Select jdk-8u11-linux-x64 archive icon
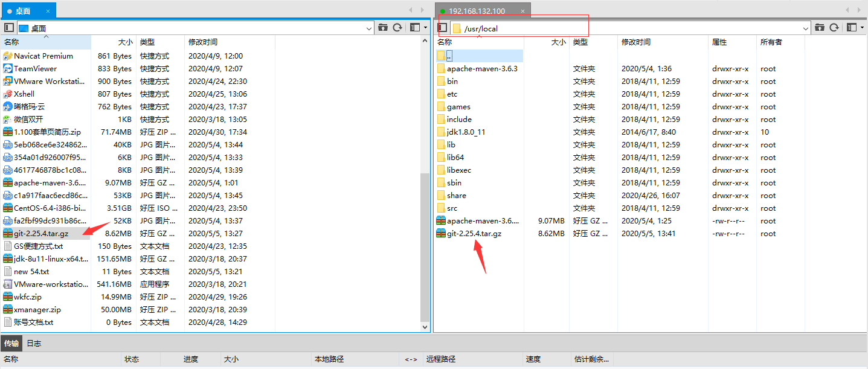Screen dimensions: 868x369 click(8, 259)
